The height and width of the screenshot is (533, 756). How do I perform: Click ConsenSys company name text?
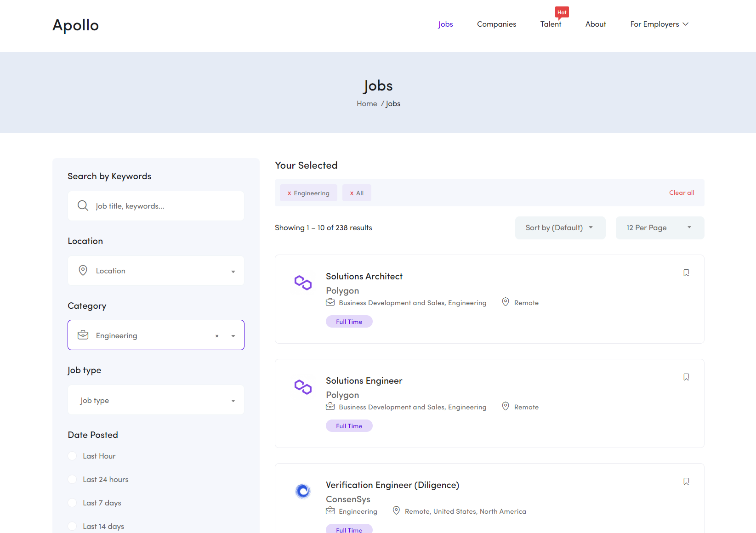tap(348, 499)
